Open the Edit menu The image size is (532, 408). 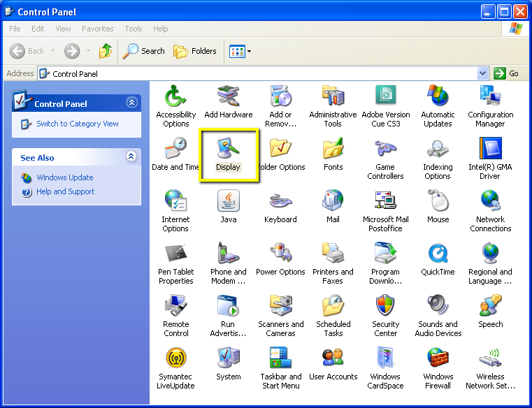tap(38, 29)
